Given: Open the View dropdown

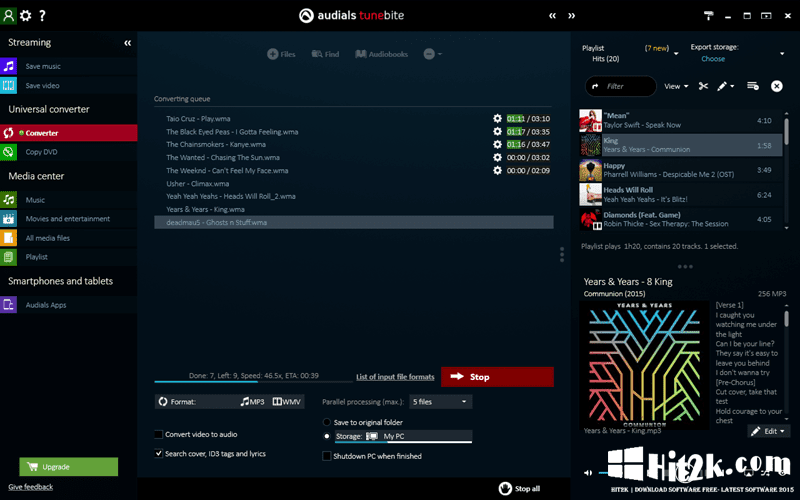Looking at the screenshot, I should pos(676,86).
